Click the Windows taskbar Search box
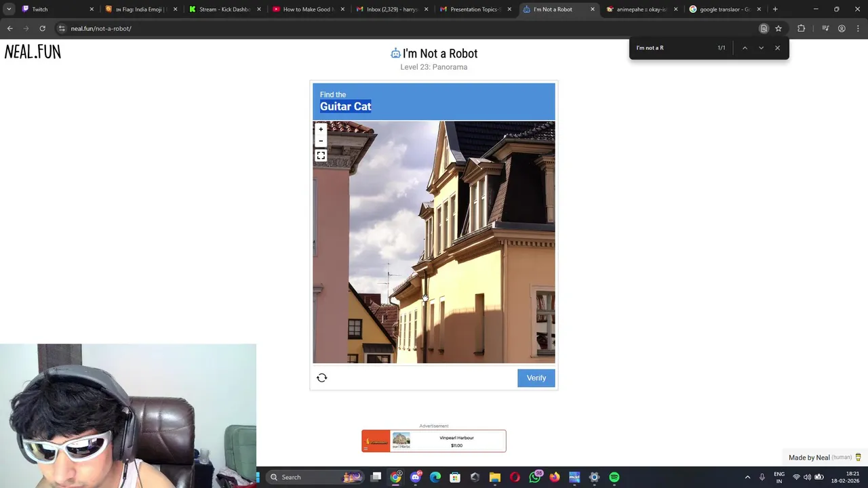868x488 pixels. [315, 477]
